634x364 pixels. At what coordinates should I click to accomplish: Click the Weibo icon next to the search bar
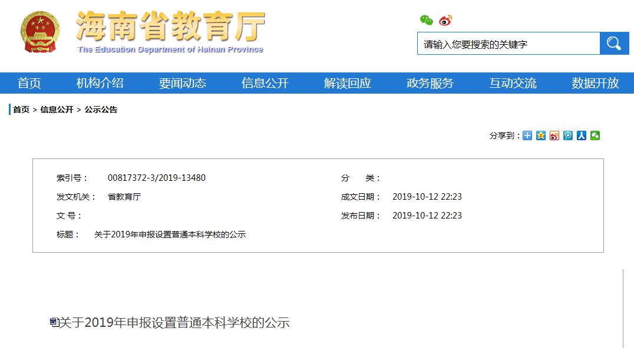[445, 20]
